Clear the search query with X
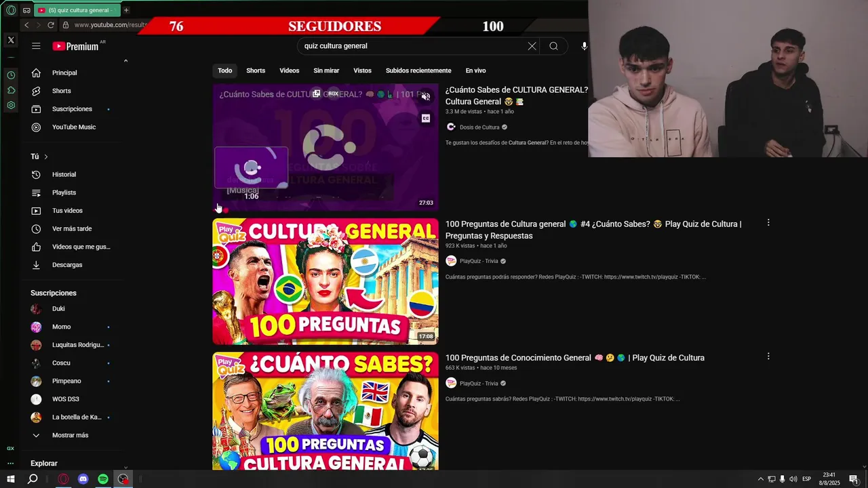 coord(532,46)
